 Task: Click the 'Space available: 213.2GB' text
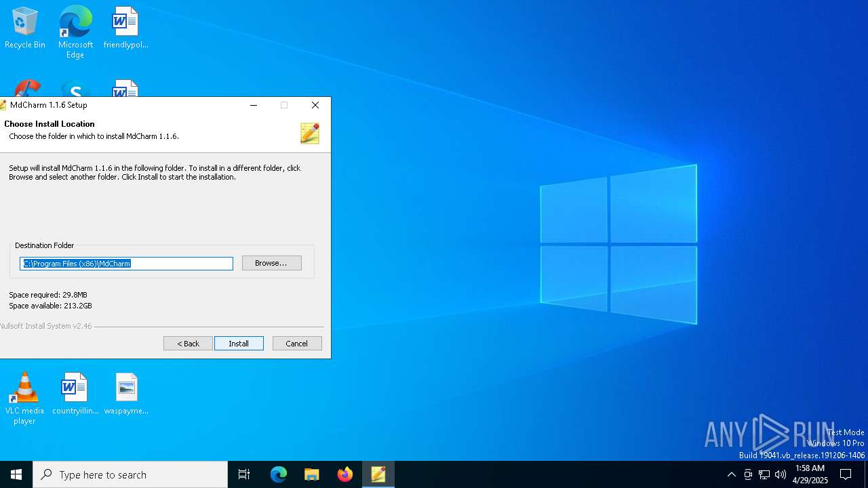pos(50,306)
